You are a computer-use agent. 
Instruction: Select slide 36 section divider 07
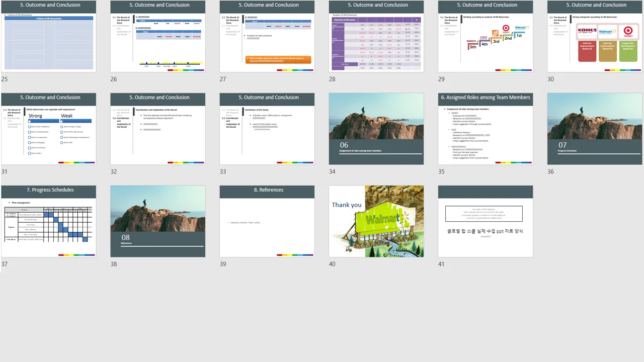click(595, 129)
